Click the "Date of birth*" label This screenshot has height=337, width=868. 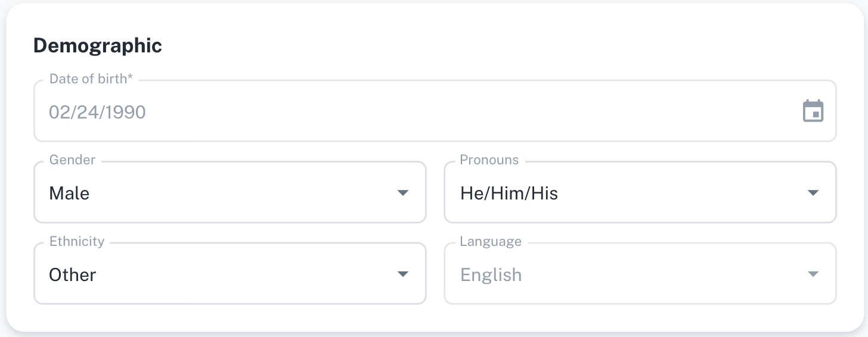pyautogui.click(x=91, y=79)
